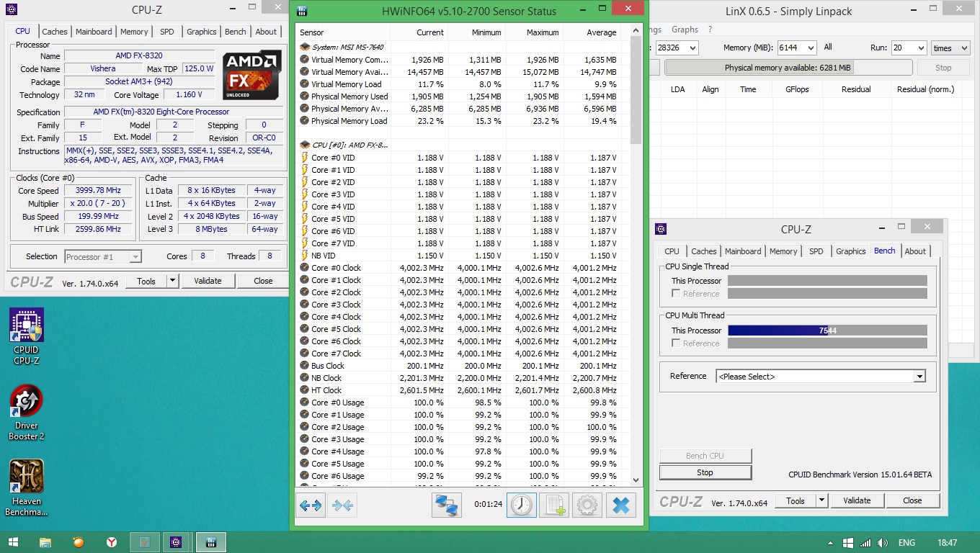Image resolution: width=980 pixels, height=553 pixels.
Task: Click the HWiNFO sensor list vertical scrollbar
Action: 636,255
